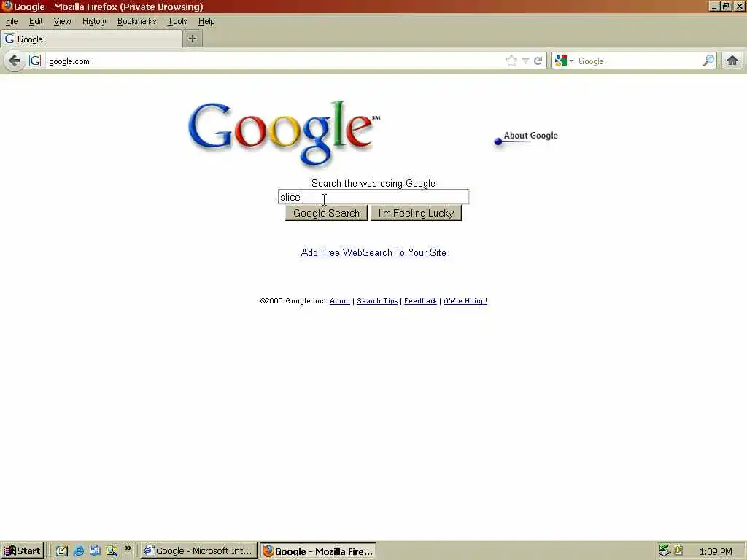Open the Edit menu

tap(36, 21)
